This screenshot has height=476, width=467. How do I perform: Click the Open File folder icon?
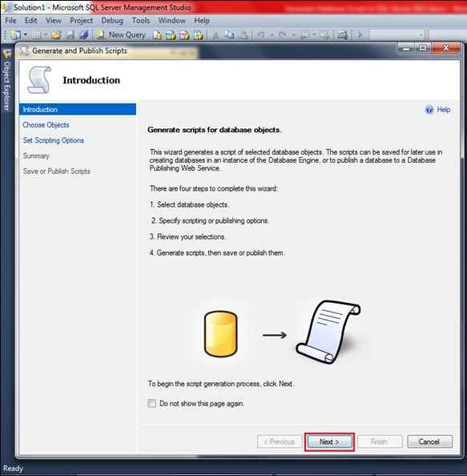point(56,35)
